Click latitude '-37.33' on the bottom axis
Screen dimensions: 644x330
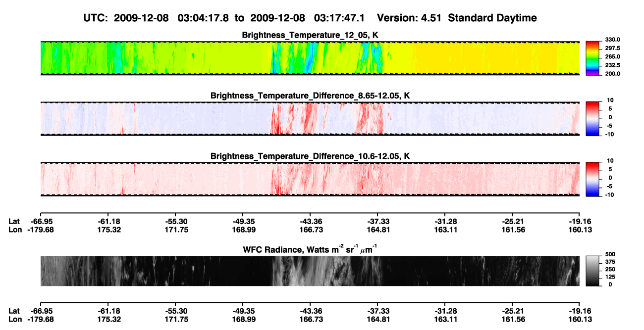point(377,311)
